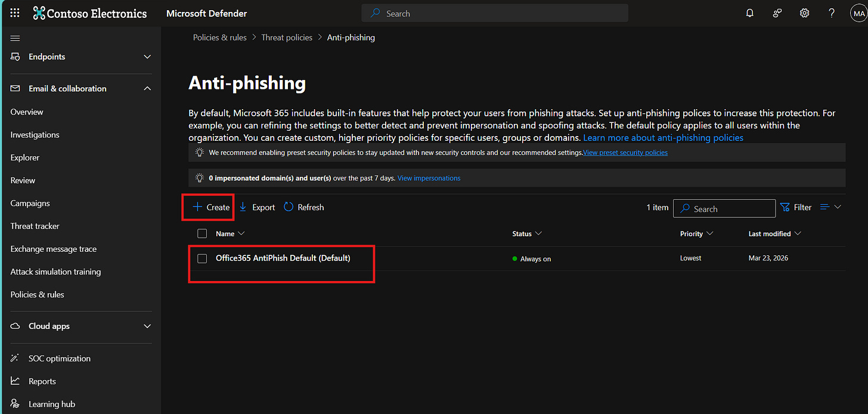868x414 pixels.
Task: Open Explorer in the sidebar
Action: click(x=25, y=157)
